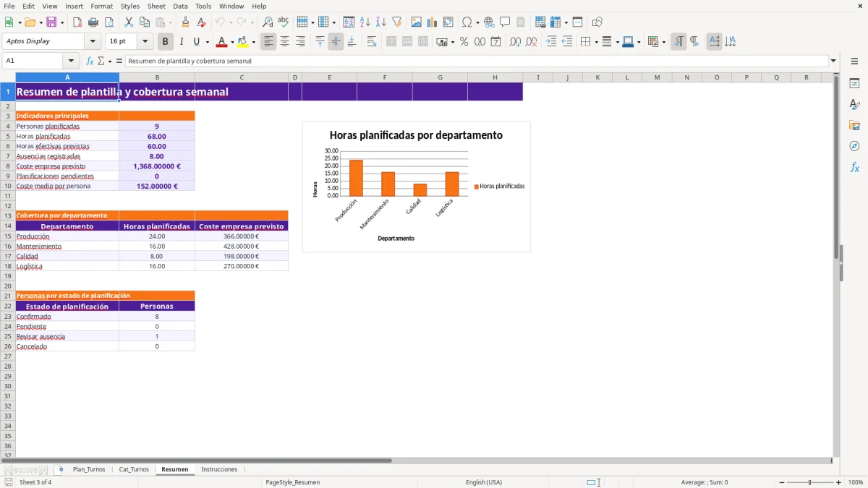Apply the yellow background color swatch
The width and height of the screenshot is (868, 488).
point(243,42)
